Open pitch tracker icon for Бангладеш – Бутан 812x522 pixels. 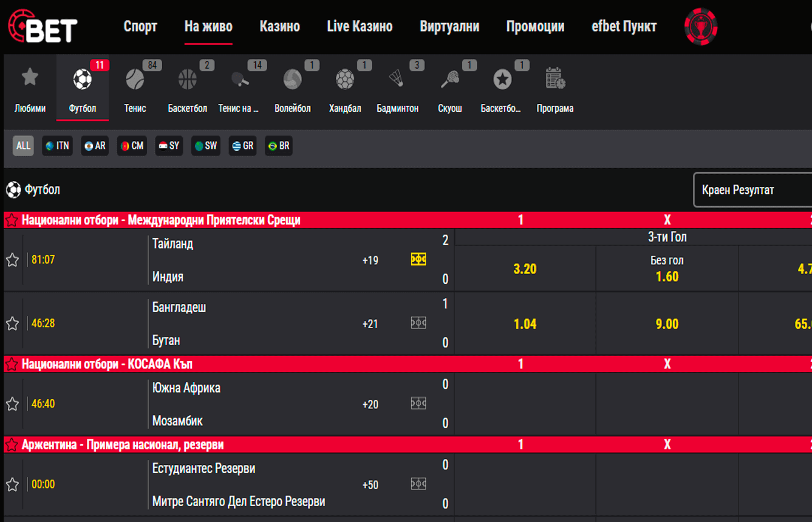(418, 323)
